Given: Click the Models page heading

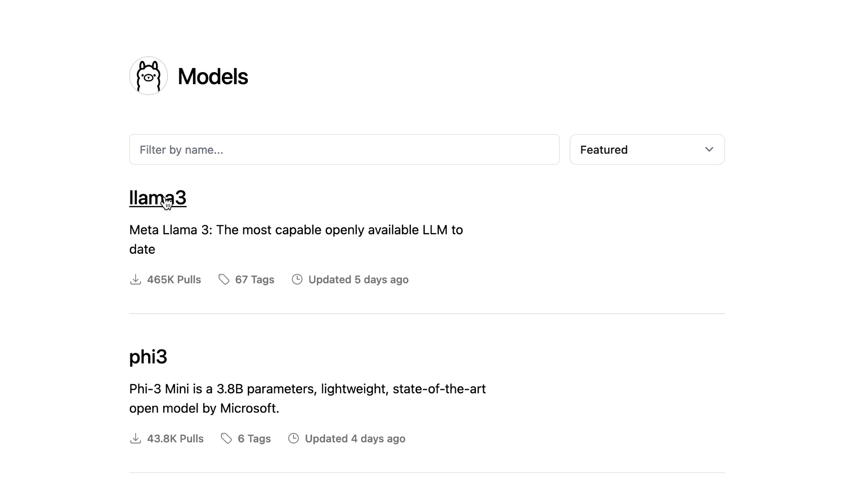Looking at the screenshot, I should point(213,77).
